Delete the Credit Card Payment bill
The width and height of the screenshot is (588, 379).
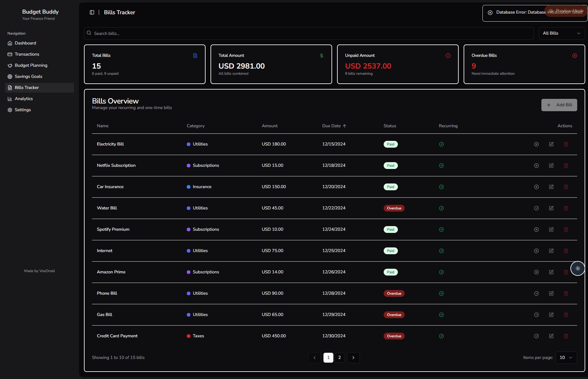pos(566,336)
